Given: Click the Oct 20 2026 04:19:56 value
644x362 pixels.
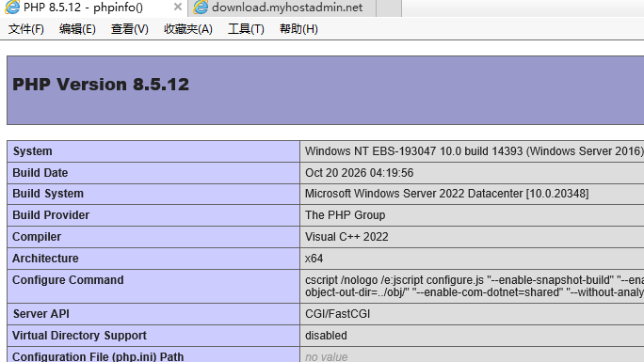Looking at the screenshot, I should tap(359, 173).
